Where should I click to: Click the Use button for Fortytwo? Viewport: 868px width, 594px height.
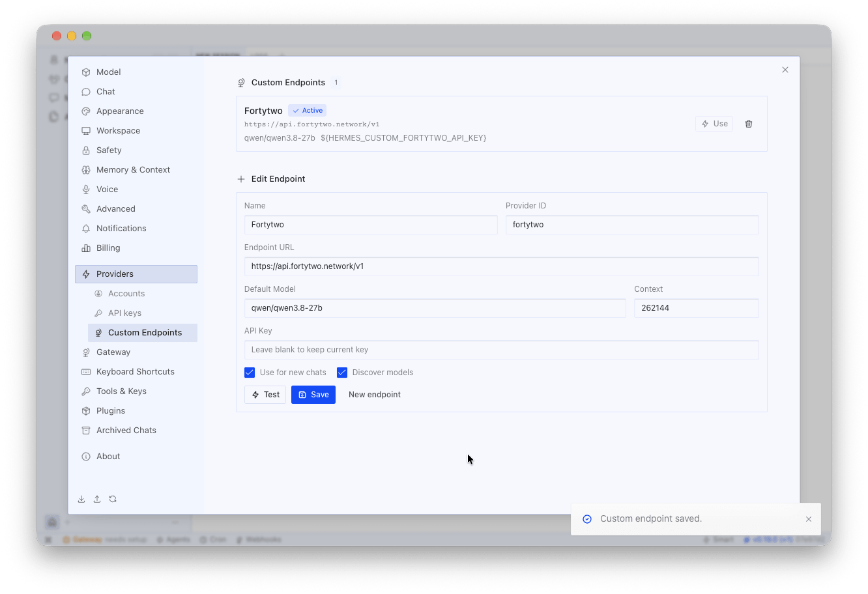pos(714,124)
